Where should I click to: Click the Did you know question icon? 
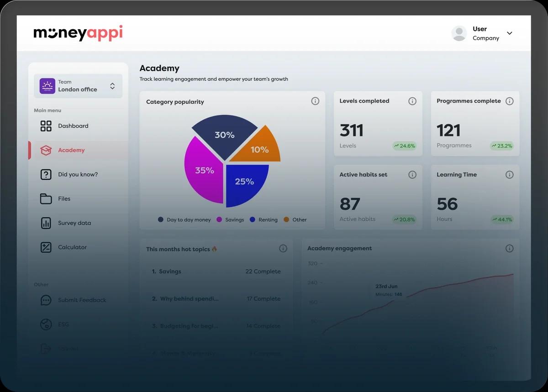tap(46, 174)
